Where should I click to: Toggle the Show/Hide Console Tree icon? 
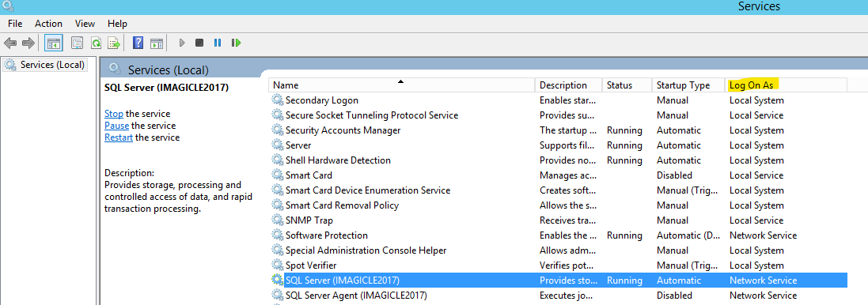pos(54,43)
